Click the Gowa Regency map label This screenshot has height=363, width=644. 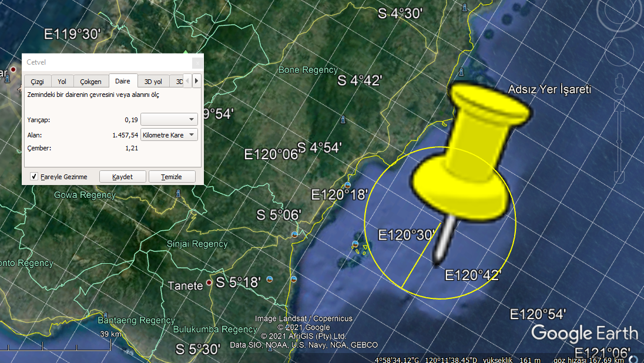point(85,194)
